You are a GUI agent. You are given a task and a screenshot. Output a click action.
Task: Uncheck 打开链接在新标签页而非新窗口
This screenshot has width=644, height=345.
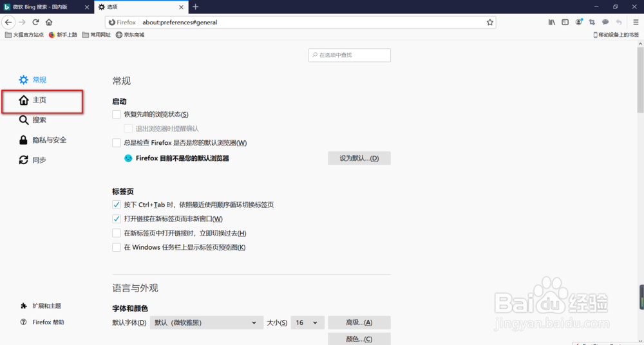116,219
